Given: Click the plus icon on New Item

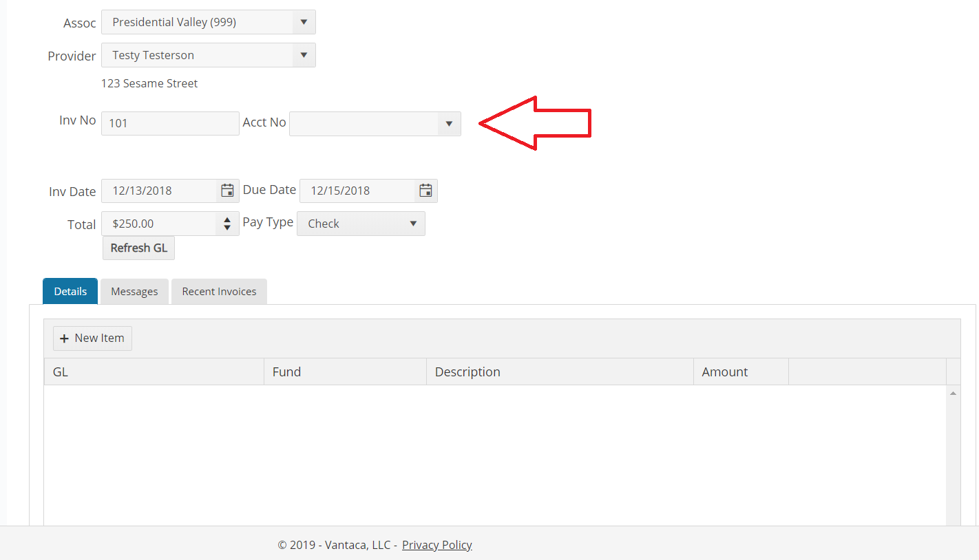Looking at the screenshot, I should 65,338.
